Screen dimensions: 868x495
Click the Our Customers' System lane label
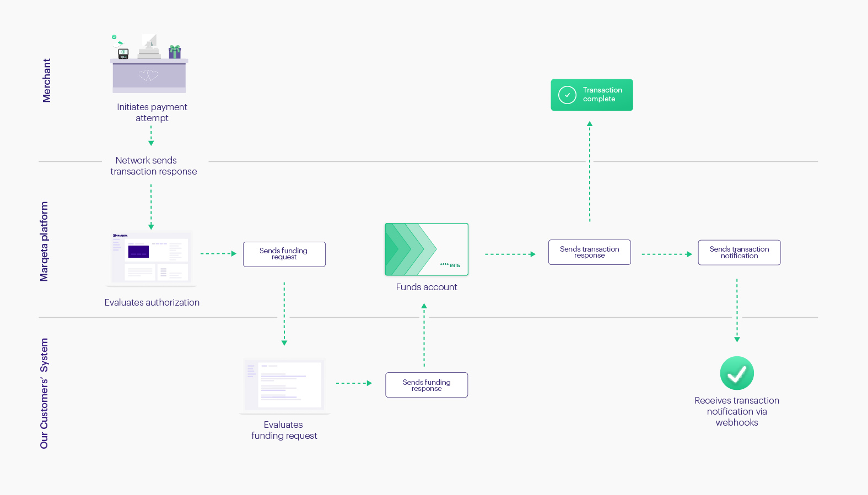pos(44,393)
